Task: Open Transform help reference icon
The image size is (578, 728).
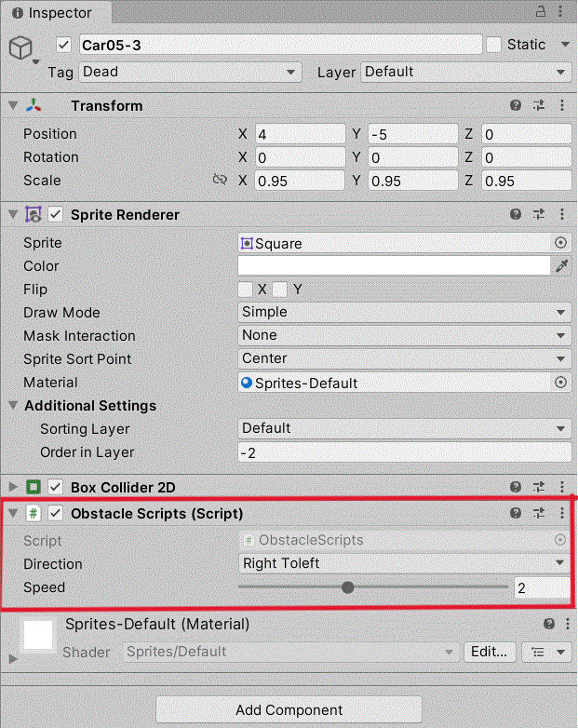Action: click(516, 105)
